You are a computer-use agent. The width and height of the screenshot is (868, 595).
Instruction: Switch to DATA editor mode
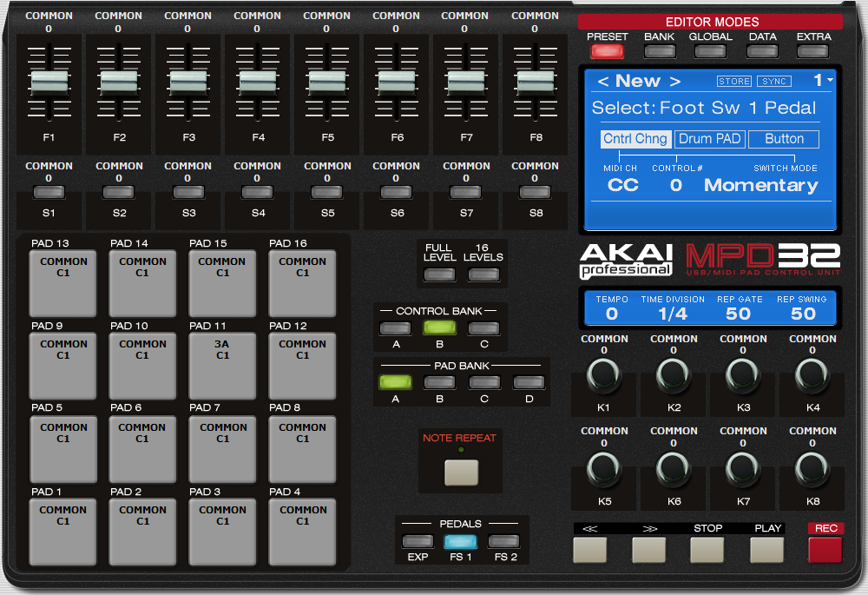click(762, 51)
